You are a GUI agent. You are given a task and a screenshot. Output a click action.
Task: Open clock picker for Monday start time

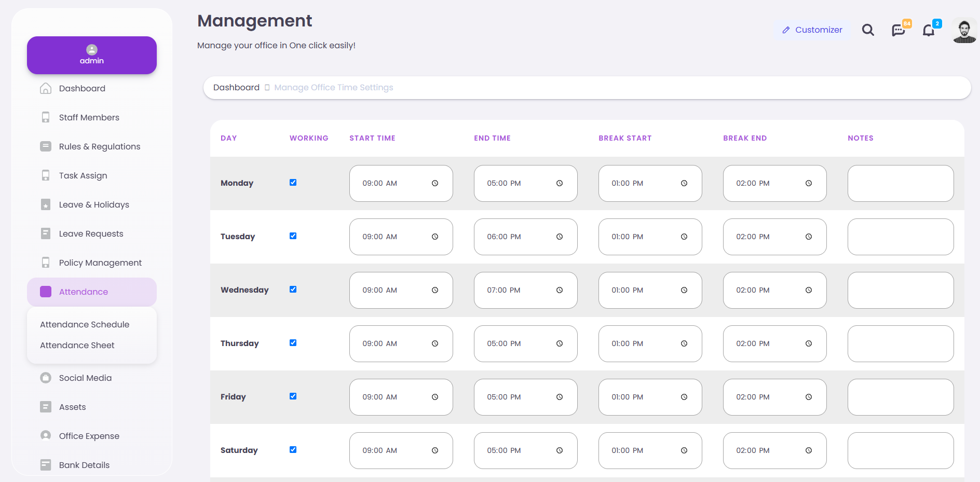click(435, 183)
